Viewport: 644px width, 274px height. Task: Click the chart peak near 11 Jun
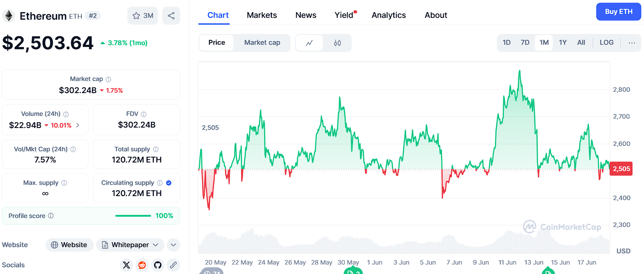click(519, 70)
